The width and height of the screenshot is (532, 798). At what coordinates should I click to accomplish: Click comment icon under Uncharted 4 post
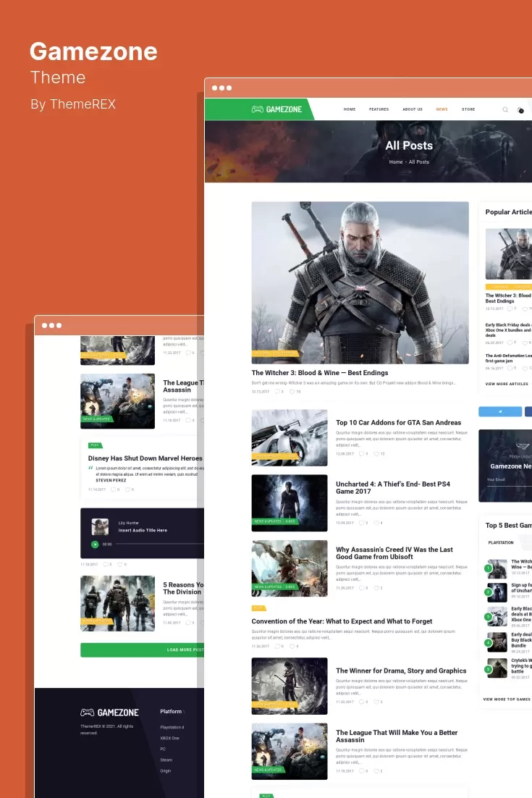click(362, 523)
